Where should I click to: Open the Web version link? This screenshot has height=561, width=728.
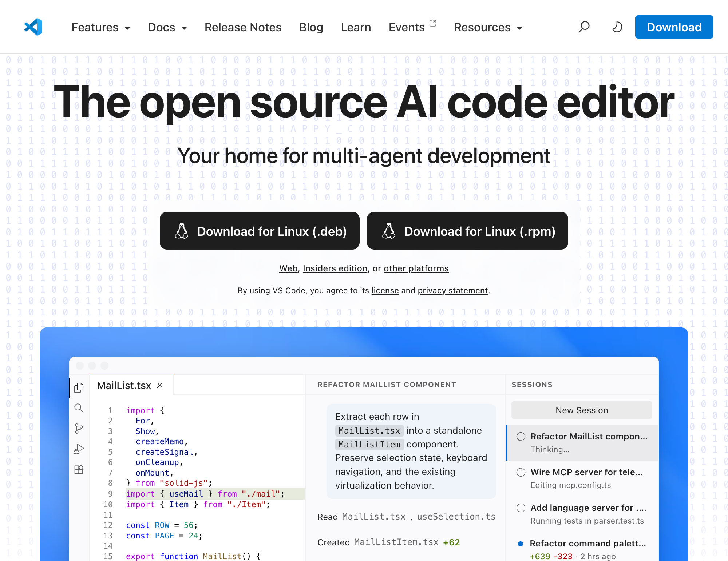pyautogui.click(x=289, y=268)
